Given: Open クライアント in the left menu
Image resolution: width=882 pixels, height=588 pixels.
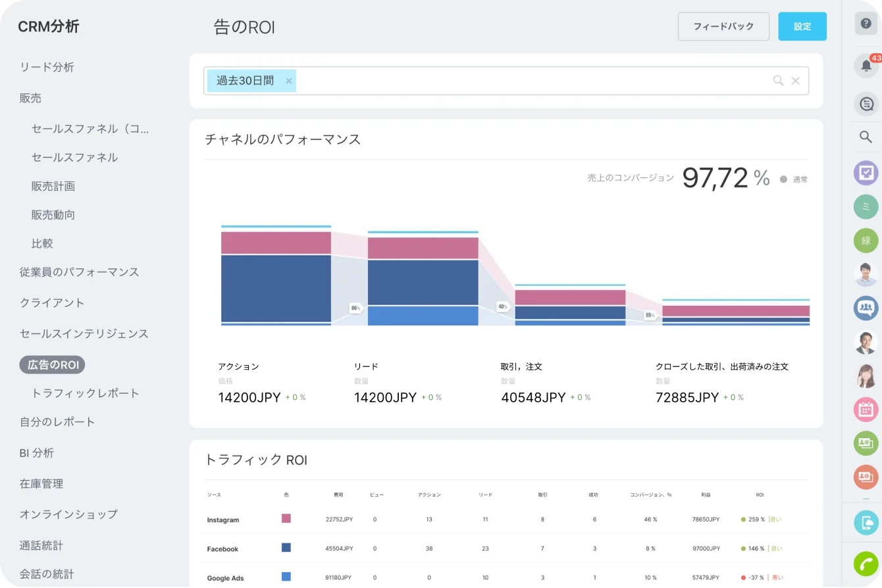Looking at the screenshot, I should click(52, 303).
